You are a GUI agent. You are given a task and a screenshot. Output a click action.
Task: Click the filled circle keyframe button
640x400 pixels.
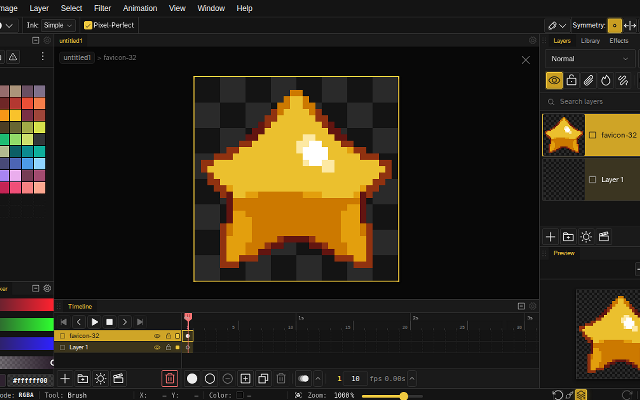pos(192,379)
